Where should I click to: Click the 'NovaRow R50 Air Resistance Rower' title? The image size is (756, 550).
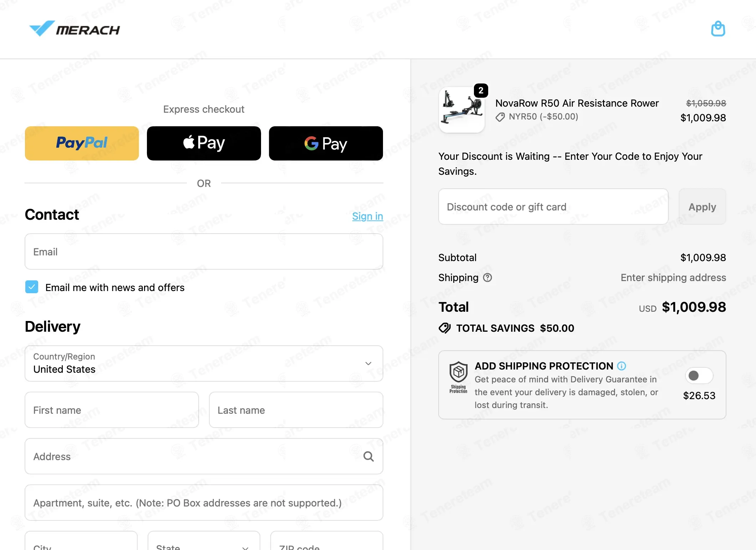[577, 103]
